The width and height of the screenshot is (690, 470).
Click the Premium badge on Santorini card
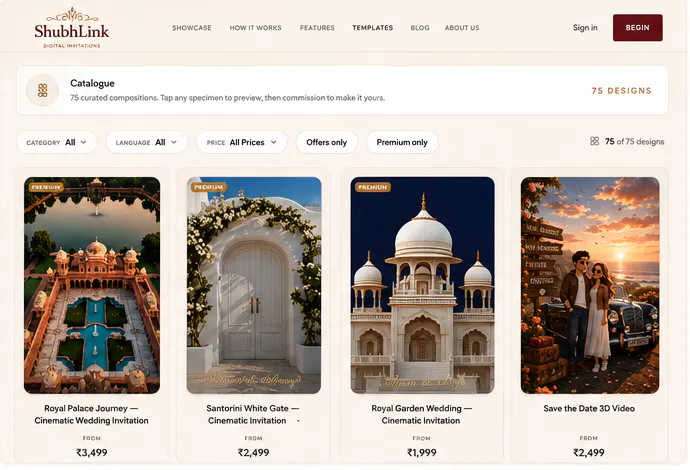209,187
